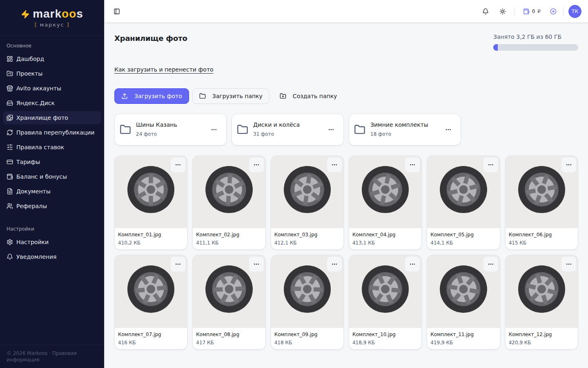Open the Шины Казань folder
The width and height of the screenshot is (588, 368).
coord(170,130)
